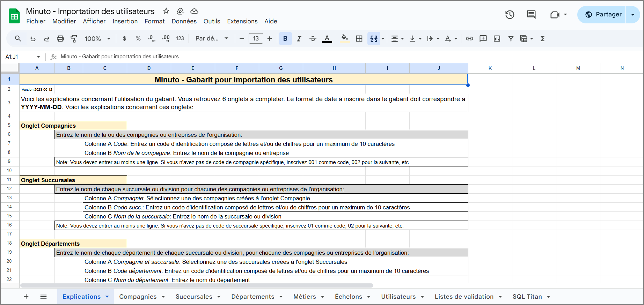Open the comments panel icon
The width and height of the screenshot is (644, 305).
[x=531, y=15]
